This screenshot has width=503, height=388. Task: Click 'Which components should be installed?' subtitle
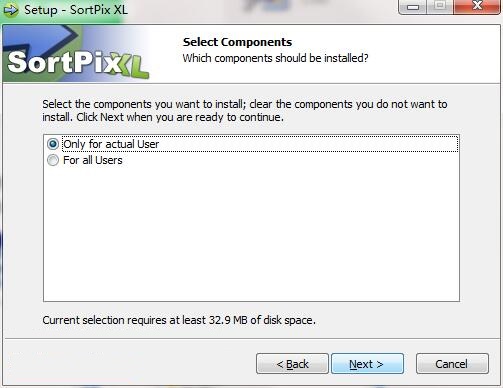pos(275,58)
